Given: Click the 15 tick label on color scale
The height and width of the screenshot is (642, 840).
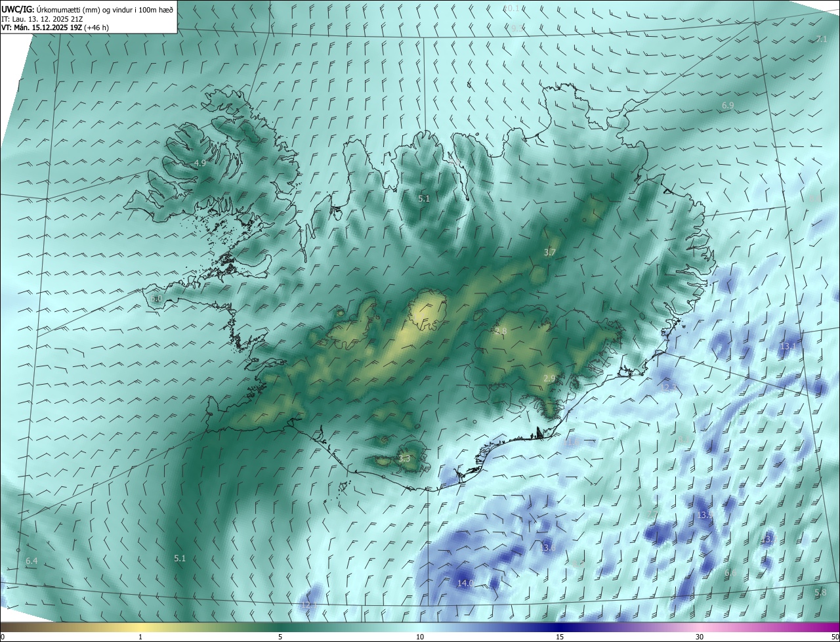Looking at the screenshot, I should coord(560,637).
